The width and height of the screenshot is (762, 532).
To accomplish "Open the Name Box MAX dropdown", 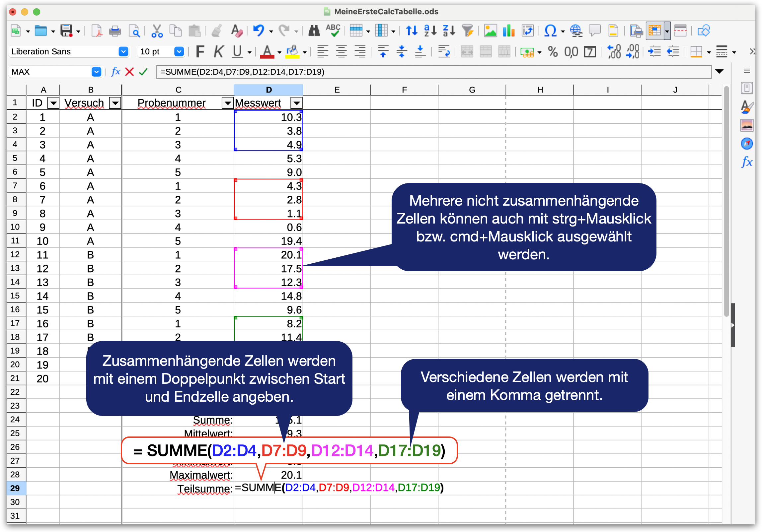I will click(x=96, y=72).
